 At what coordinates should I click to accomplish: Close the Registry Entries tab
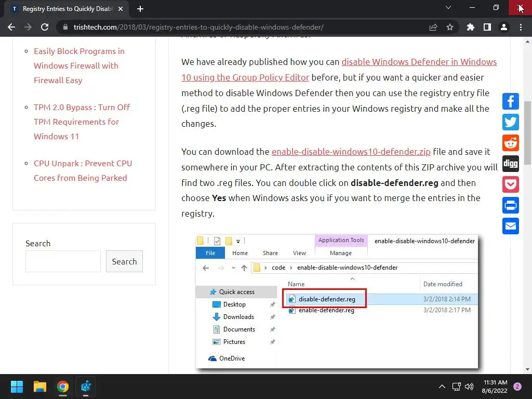click(x=121, y=9)
